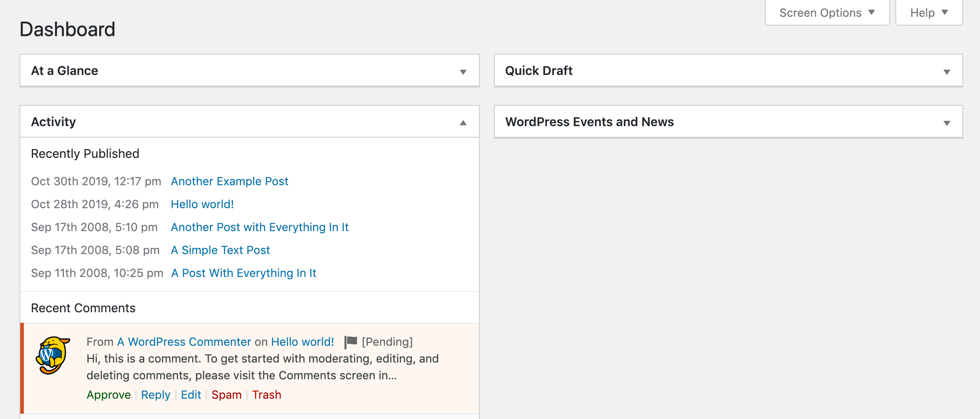Mark the comment as Spam
Screen dimensions: 980x419
pyautogui.click(x=226, y=395)
